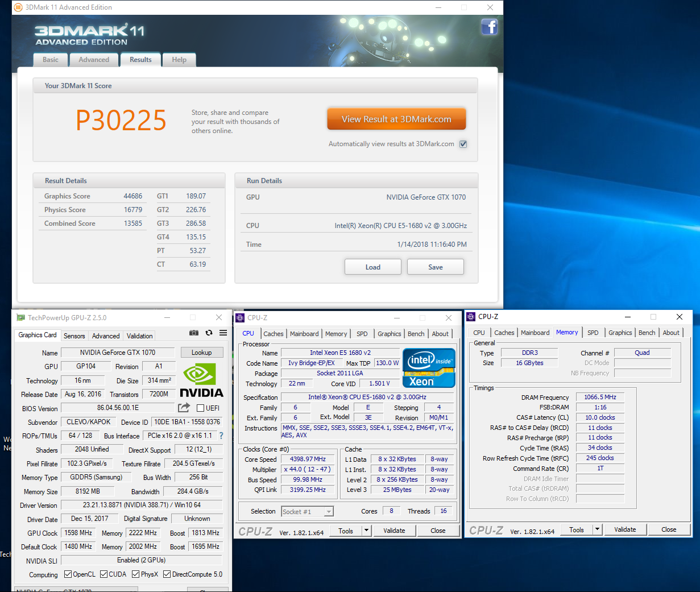This screenshot has width=700, height=592.
Task: Open the GPU-Z hamburger menu
Action: coord(223,333)
